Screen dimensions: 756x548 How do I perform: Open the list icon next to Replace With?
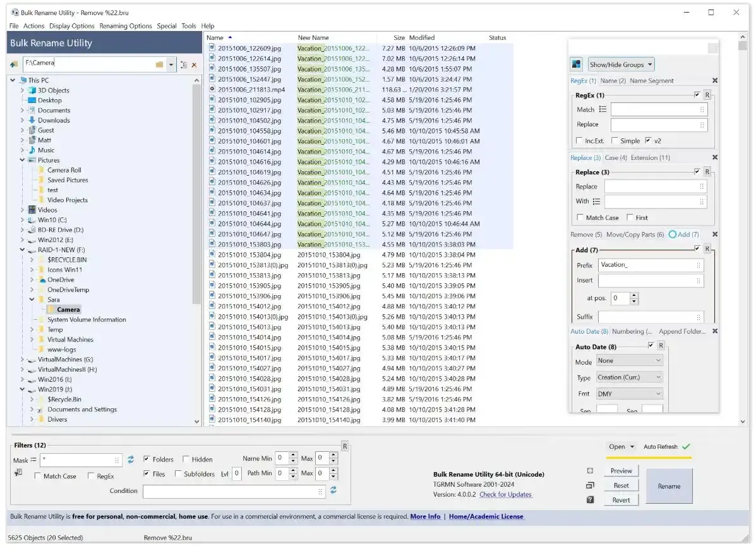tap(596, 202)
